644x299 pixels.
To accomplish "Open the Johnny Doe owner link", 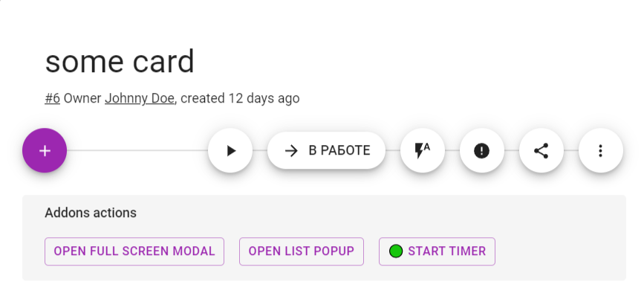I will [140, 98].
